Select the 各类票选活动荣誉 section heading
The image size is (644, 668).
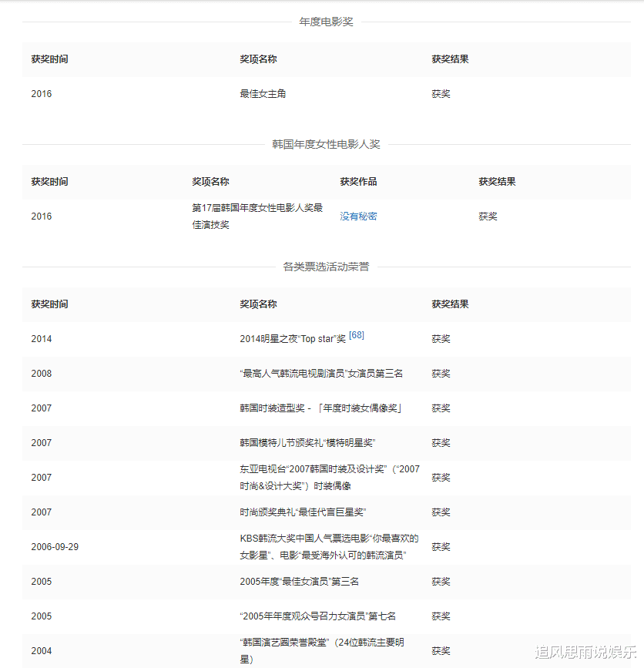point(327,267)
